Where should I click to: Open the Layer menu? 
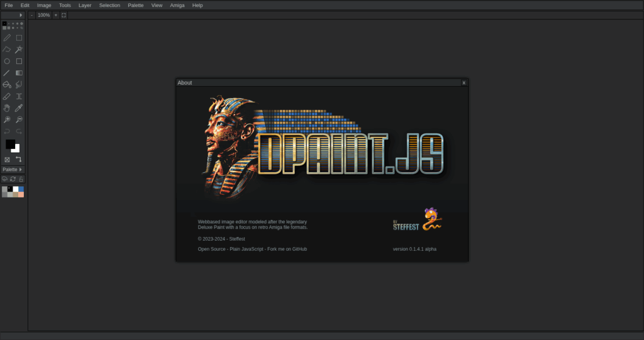point(85,5)
